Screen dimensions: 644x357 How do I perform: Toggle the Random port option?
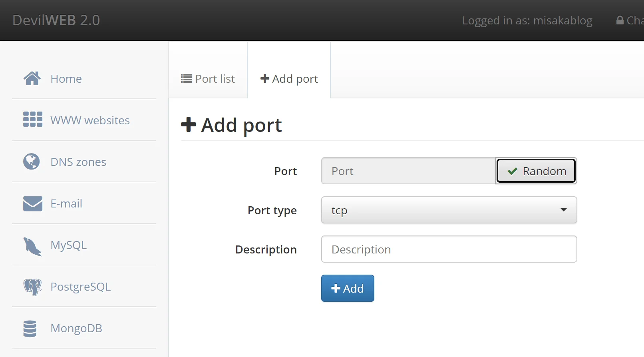click(x=536, y=171)
